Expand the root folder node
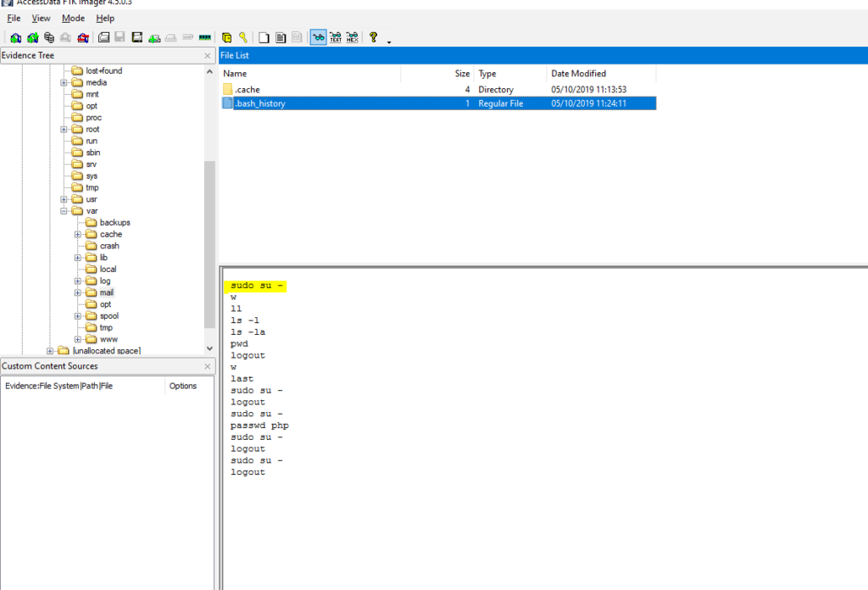Screen dimensions: 868x590 (x=64, y=129)
